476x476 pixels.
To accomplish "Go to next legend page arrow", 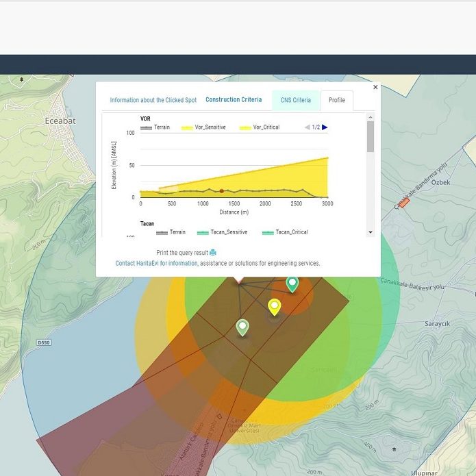I will (x=325, y=127).
